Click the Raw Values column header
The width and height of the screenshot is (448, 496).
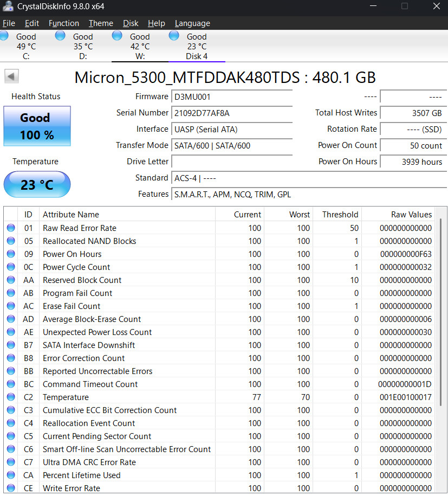point(398,215)
